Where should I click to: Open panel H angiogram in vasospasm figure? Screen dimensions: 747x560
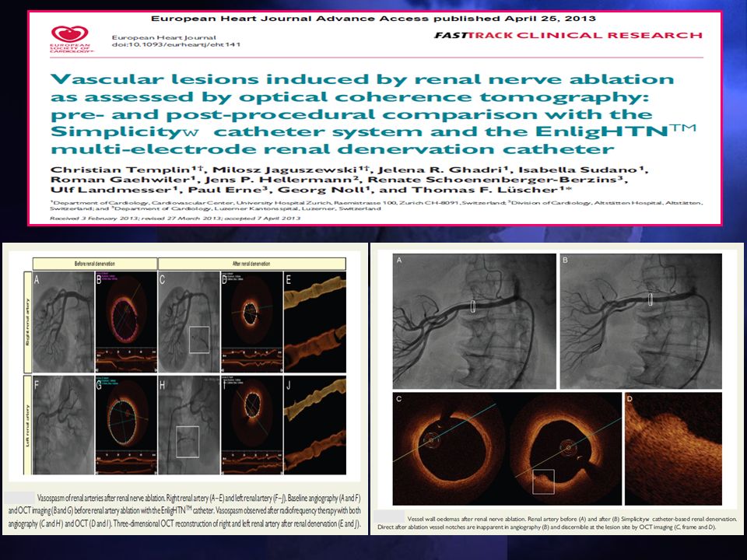pyautogui.click(x=189, y=425)
